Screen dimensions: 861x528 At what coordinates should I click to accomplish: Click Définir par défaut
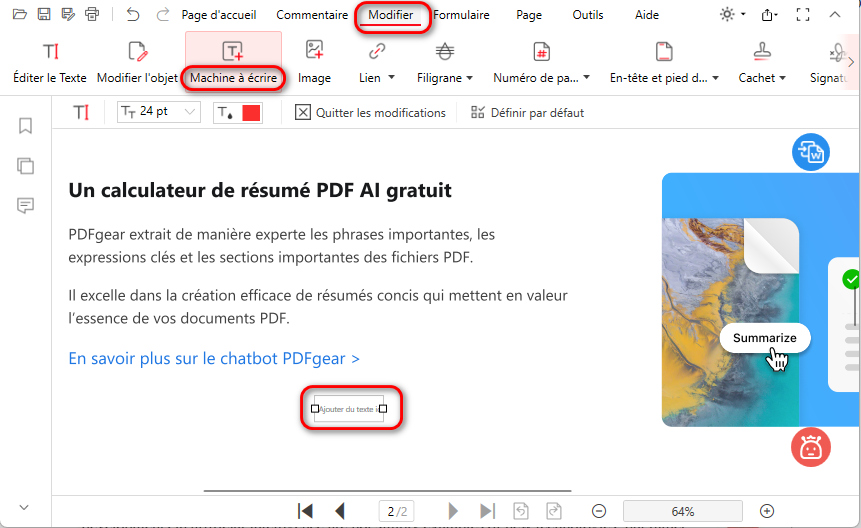click(527, 113)
